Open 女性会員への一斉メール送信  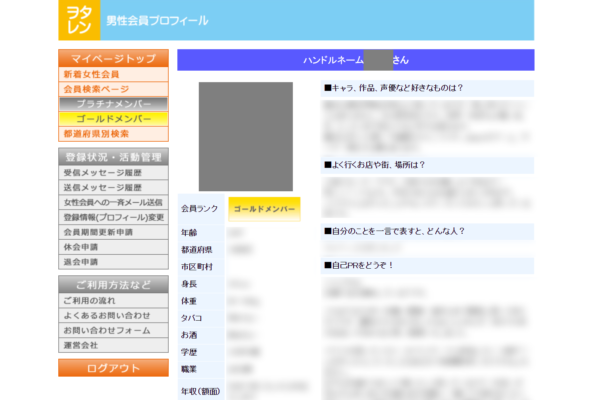click(113, 202)
